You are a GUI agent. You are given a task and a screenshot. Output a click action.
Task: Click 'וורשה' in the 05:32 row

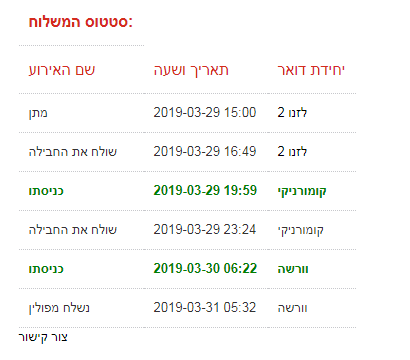click(x=292, y=308)
